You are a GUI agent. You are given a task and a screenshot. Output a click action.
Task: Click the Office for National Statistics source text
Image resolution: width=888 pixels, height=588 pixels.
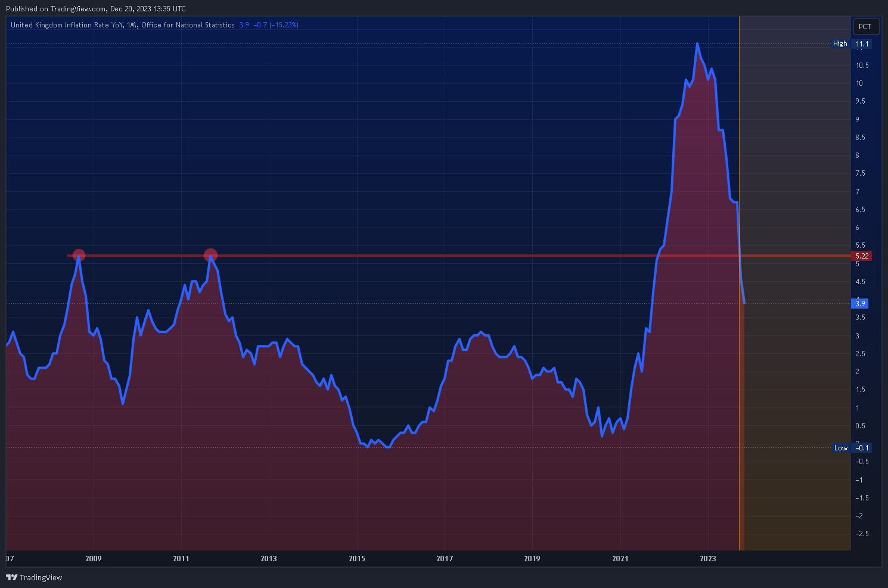[x=188, y=25]
